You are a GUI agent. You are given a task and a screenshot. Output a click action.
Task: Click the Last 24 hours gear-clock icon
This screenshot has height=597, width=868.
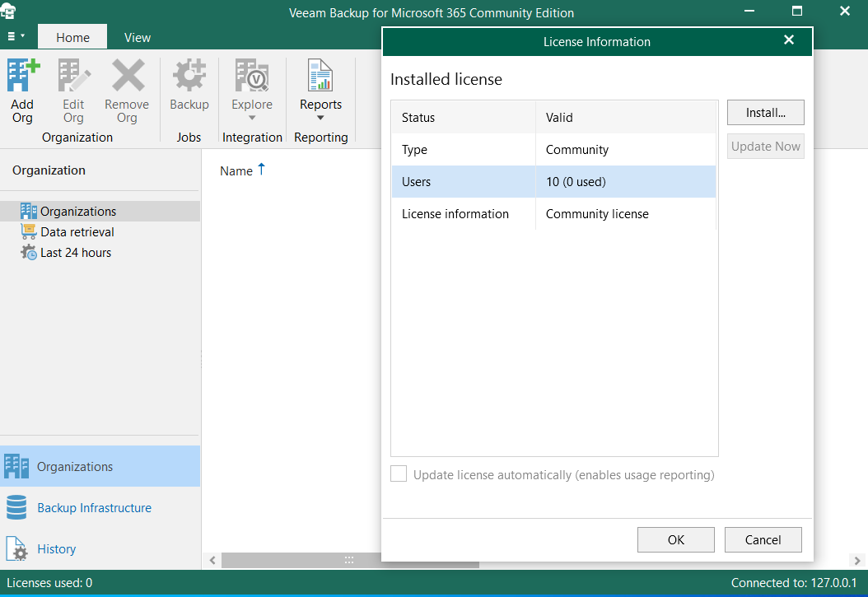[28, 252]
